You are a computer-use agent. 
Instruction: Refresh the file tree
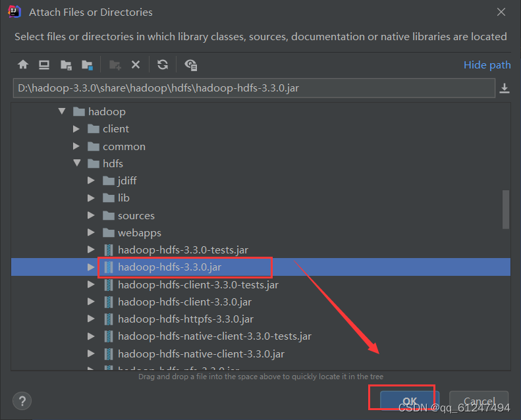click(x=163, y=65)
